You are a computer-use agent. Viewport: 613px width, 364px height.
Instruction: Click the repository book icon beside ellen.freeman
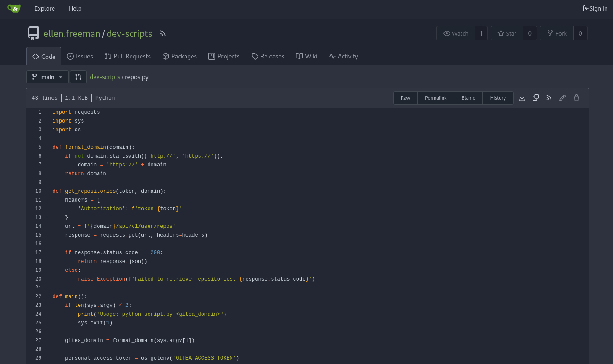[x=33, y=33]
